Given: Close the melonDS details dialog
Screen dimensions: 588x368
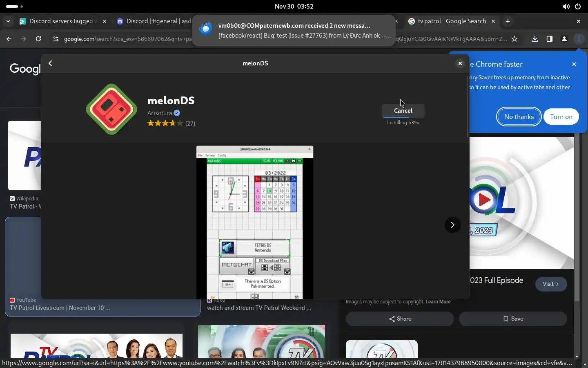Looking at the screenshot, I should 460,63.
